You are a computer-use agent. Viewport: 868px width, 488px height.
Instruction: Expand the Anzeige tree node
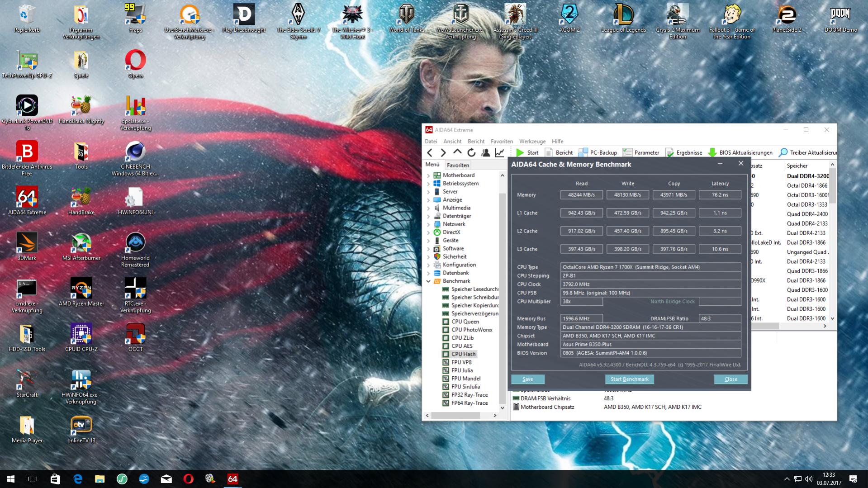point(428,200)
